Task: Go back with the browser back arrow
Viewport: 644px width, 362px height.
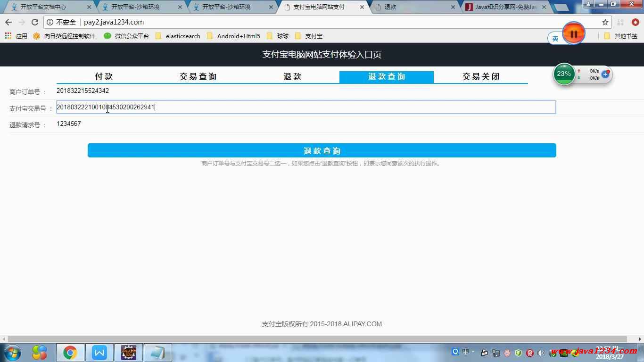Action: [x=8, y=22]
